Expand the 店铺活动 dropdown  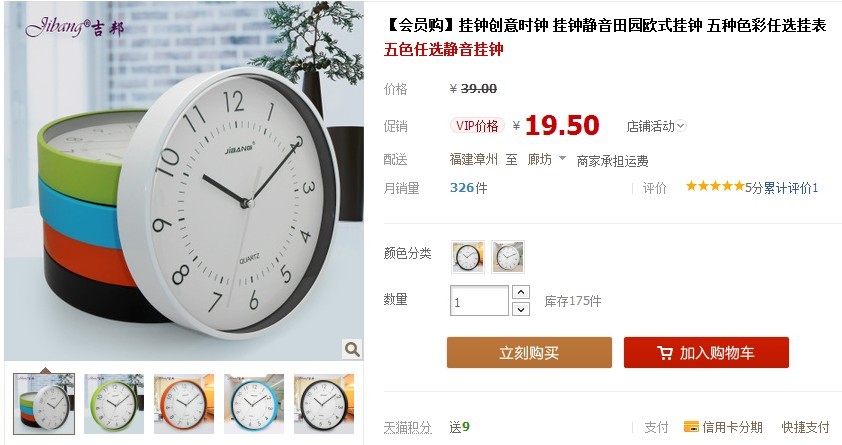point(656,126)
